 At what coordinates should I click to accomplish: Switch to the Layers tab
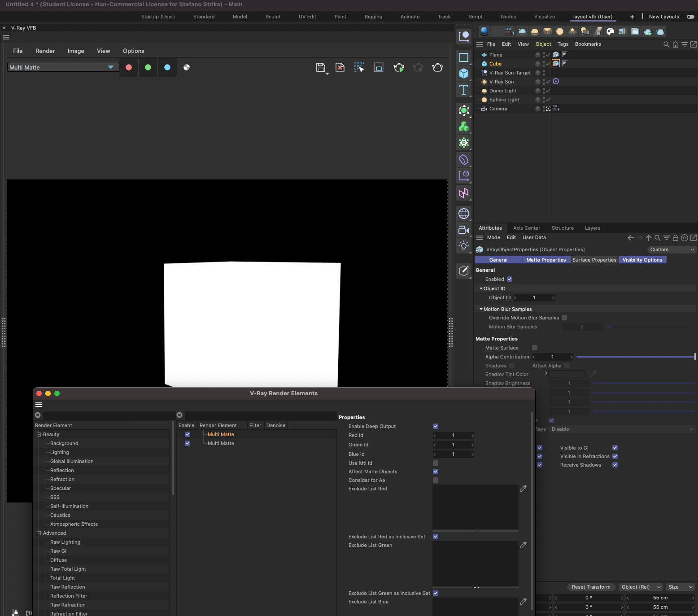(593, 228)
